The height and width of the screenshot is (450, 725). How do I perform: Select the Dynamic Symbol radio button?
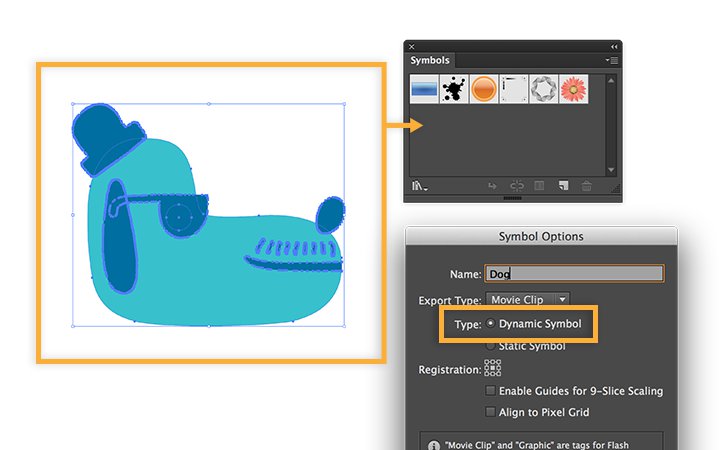[x=491, y=323]
